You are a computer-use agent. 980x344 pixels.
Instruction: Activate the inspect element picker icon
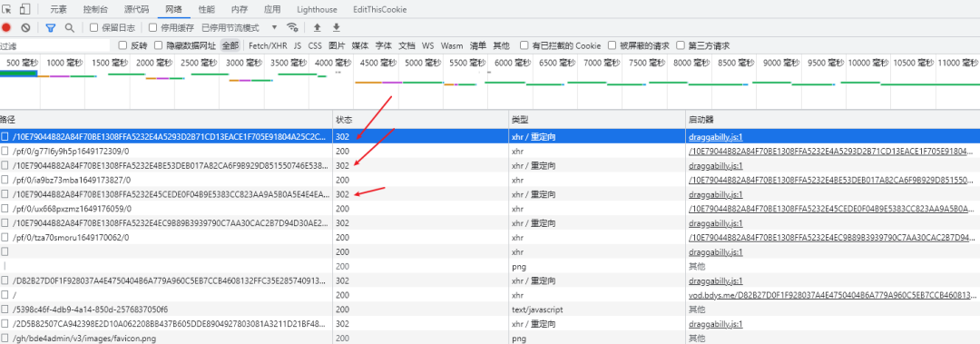[x=7, y=9]
